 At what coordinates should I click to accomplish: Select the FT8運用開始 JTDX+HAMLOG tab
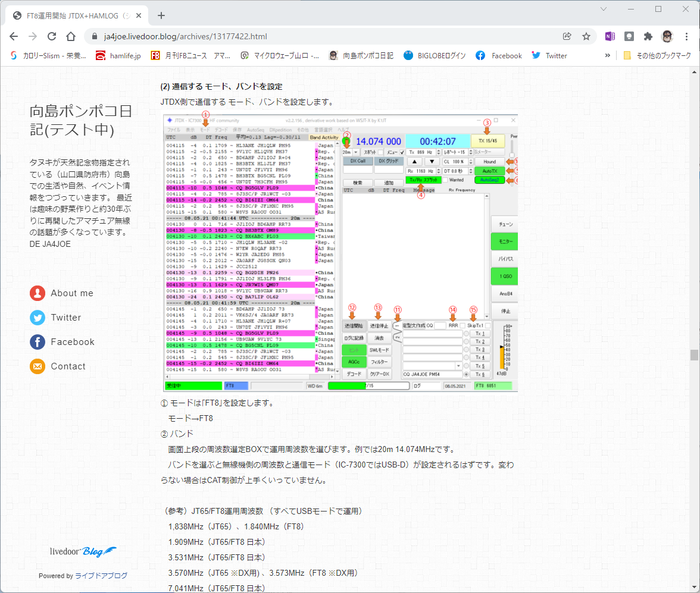point(77,15)
